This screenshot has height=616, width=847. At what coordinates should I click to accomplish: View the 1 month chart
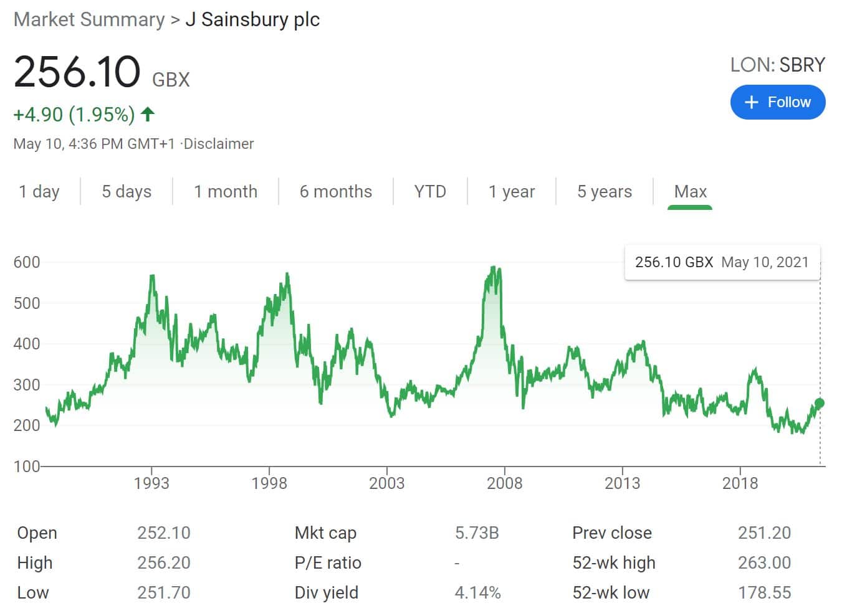[x=226, y=192]
